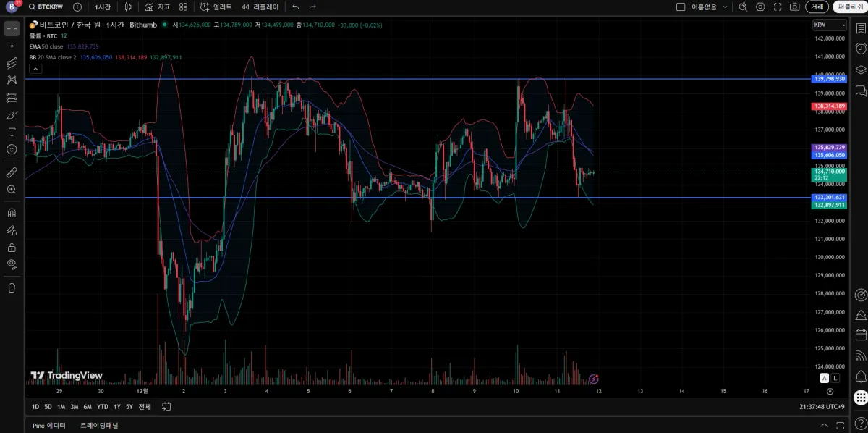Select the 1D date range
This screenshot has width=868, height=433.
point(35,406)
